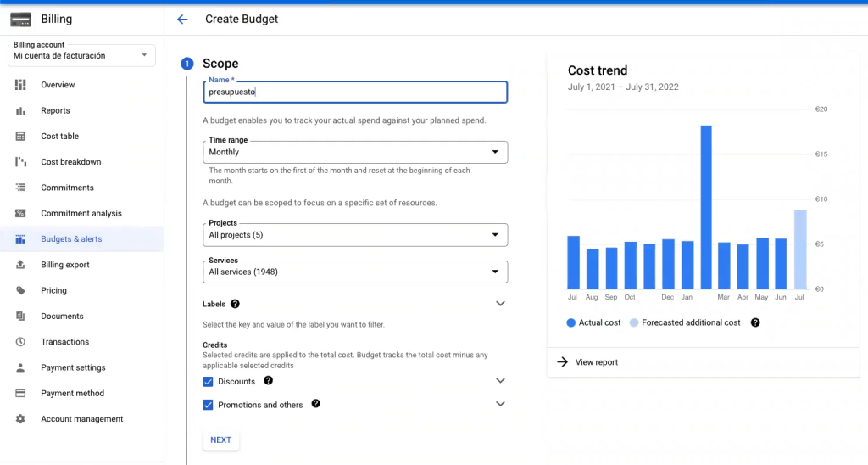Open Cost breakdown in the sidebar
This screenshot has width=868, height=465.
82,162
